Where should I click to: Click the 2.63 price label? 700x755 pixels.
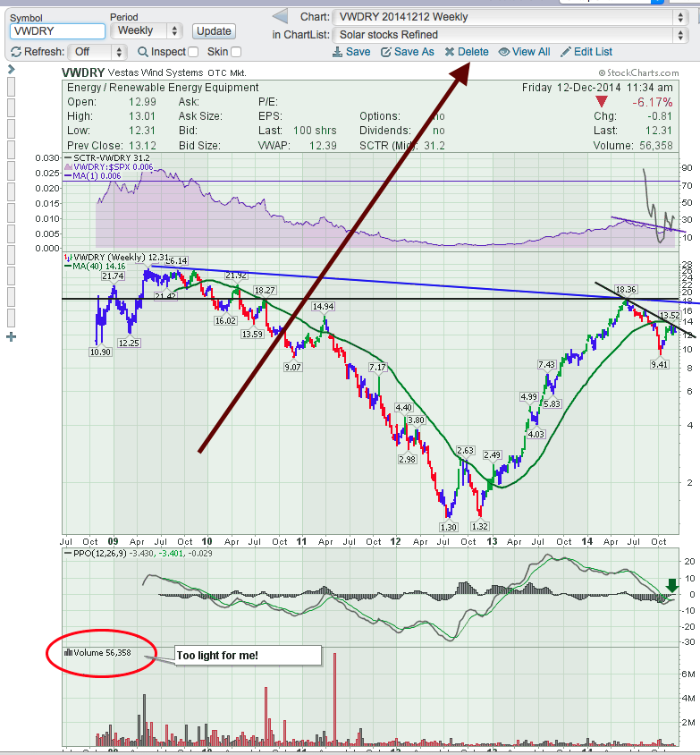(465, 451)
